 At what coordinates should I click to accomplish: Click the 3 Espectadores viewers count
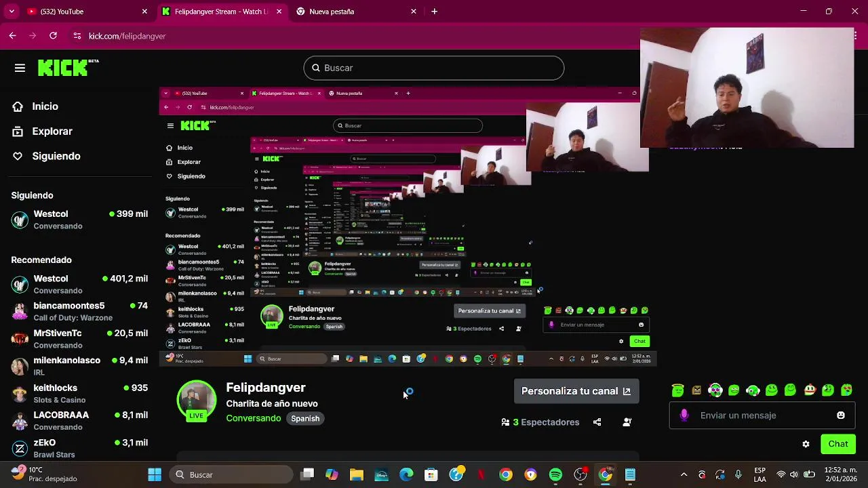click(540, 422)
